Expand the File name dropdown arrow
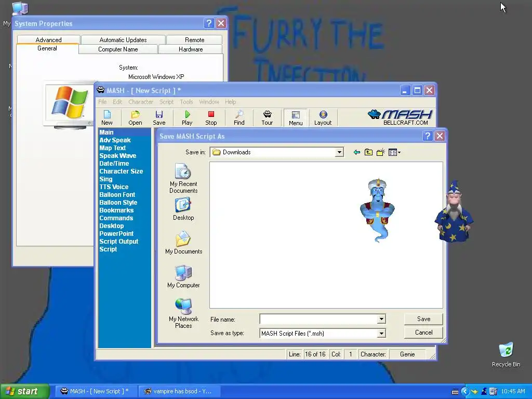The height and width of the screenshot is (399, 532). pos(381,319)
